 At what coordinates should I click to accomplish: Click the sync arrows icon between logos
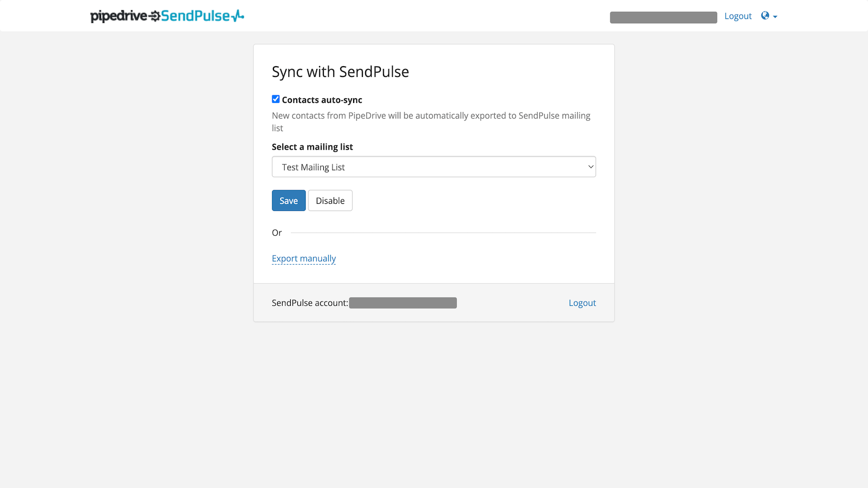155,16
